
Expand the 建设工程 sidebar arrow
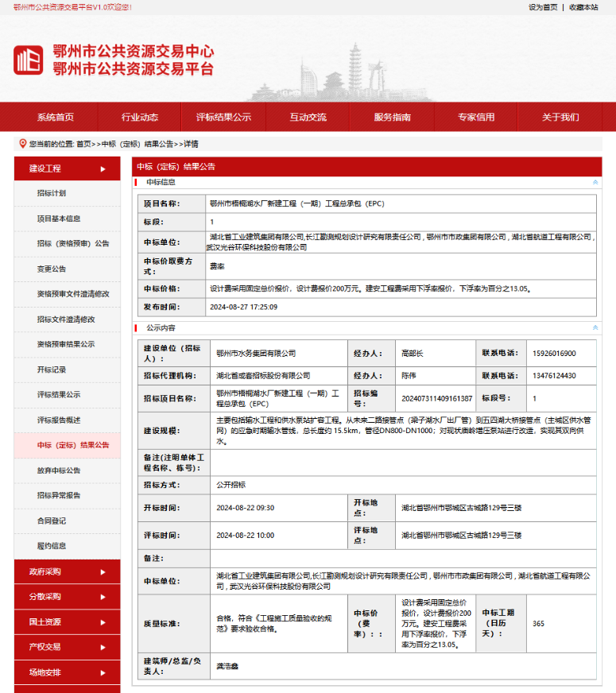(x=103, y=168)
